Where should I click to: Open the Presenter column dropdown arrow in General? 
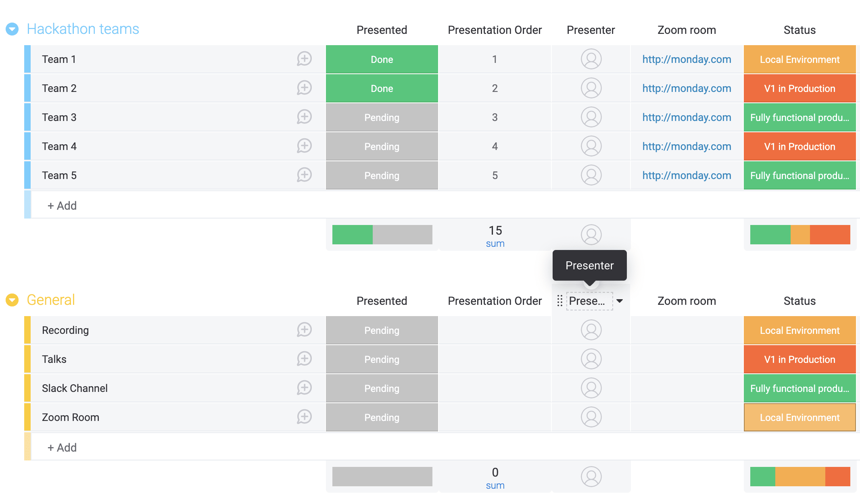(620, 301)
